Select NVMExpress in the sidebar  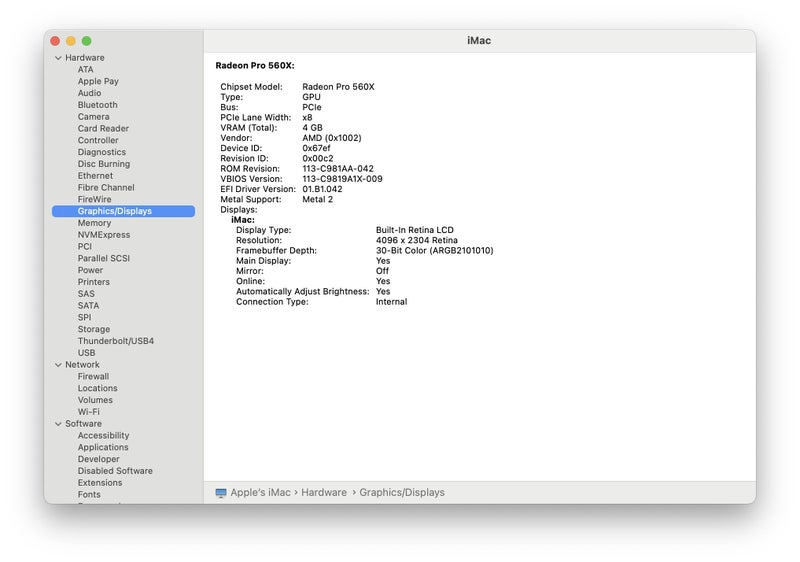coord(104,235)
